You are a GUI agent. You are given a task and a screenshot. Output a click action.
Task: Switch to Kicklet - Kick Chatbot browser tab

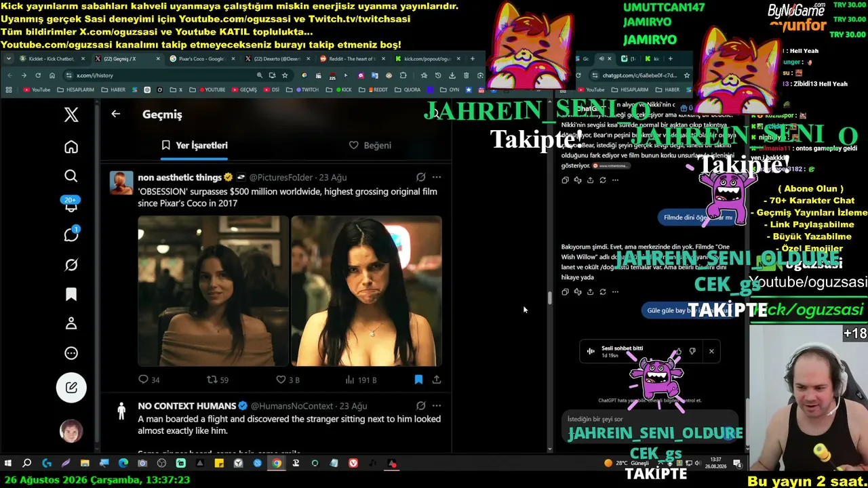click(x=51, y=59)
